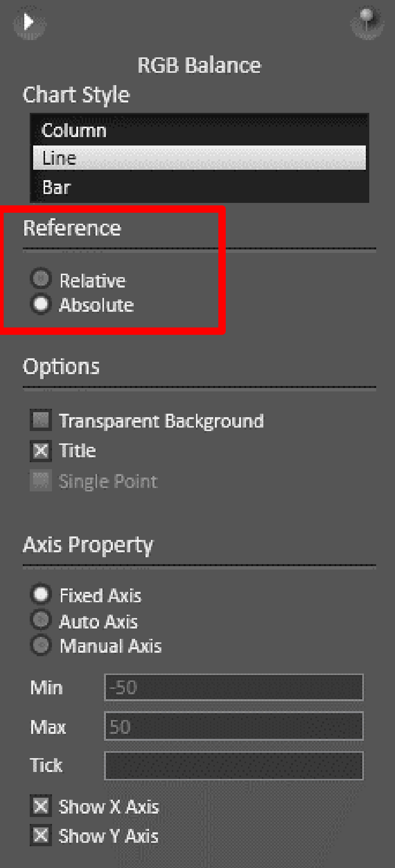Click the panel expand arrow icon
The width and height of the screenshot is (395, 868).
[x=29, y=23]
